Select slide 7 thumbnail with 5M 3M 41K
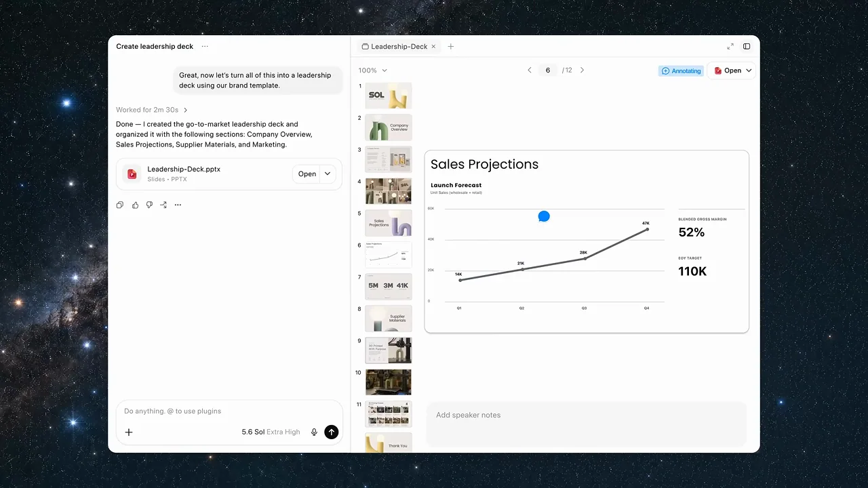This screenshot has height=488, width=868. [389, 287]
